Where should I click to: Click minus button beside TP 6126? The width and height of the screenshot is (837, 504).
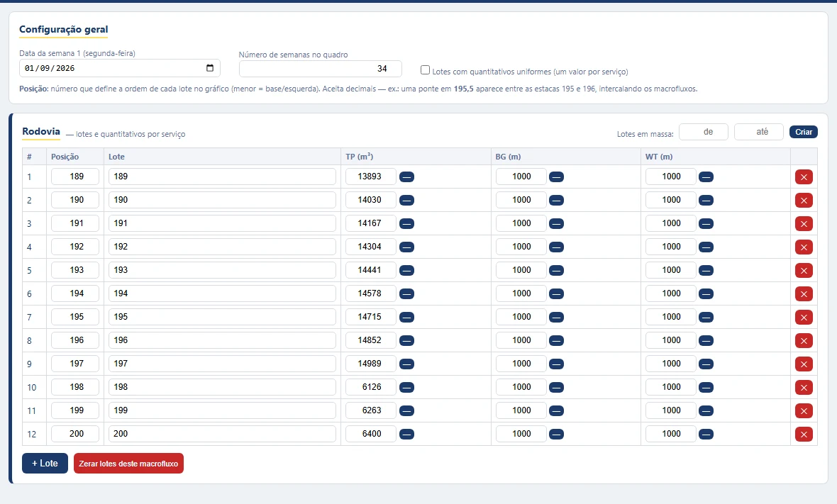coord(406,388)
